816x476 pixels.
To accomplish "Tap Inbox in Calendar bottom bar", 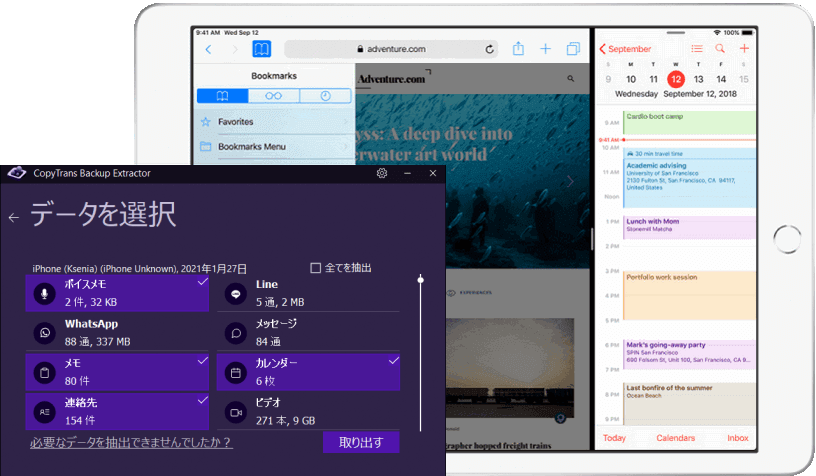I will pos(738,438).
